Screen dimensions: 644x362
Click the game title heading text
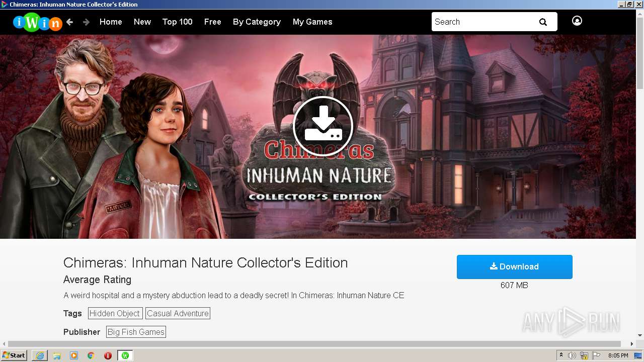click(205, 262)
